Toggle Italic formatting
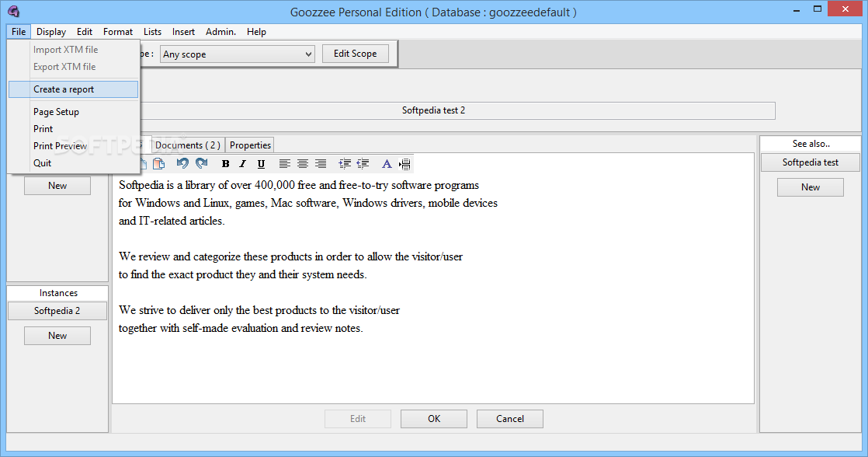This screenshot has width=868, height=457. (x=242, y=164)
